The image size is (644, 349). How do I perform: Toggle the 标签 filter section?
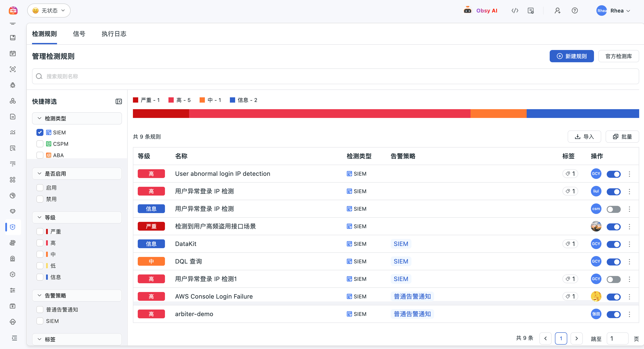coord(77,339)
